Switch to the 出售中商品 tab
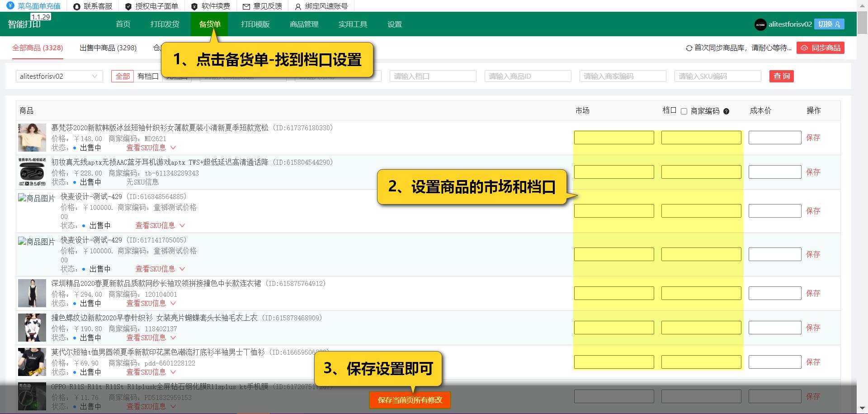 coord(108,48)
